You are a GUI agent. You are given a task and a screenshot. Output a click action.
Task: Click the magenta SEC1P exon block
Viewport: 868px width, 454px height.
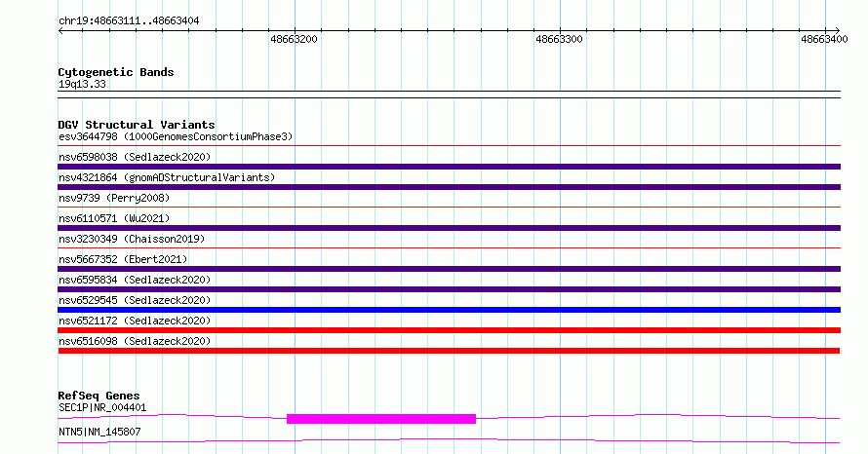pyautogui.click(x=381, y=419)
